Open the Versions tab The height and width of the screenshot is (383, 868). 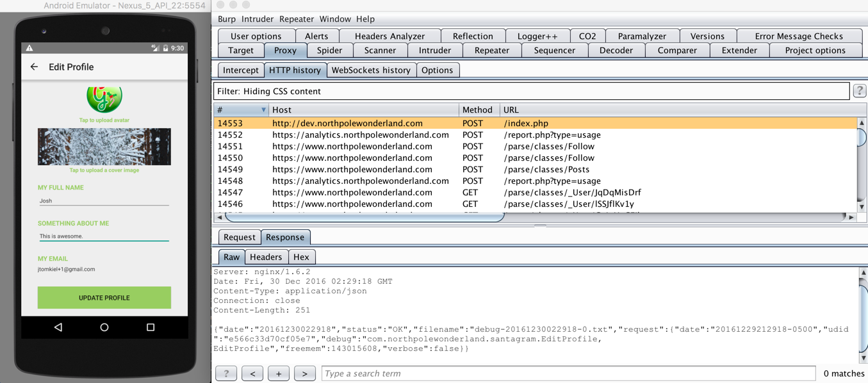click(707, 36)
